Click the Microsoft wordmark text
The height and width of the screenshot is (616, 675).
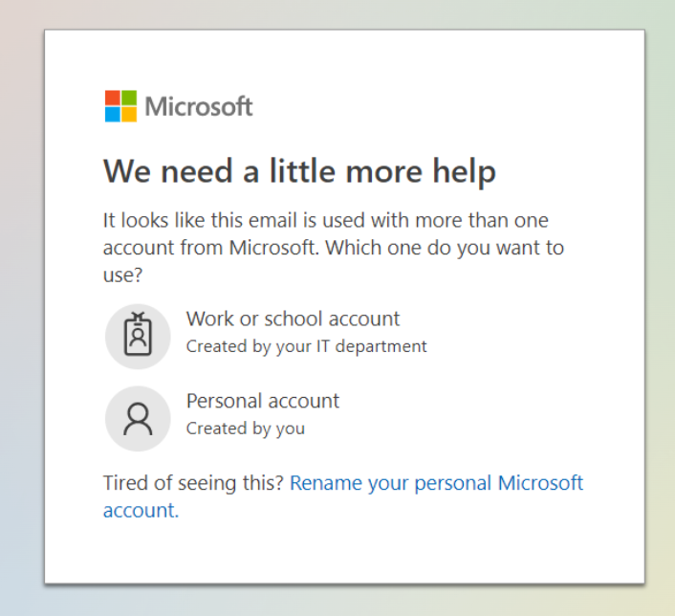(x=199, y=106)
